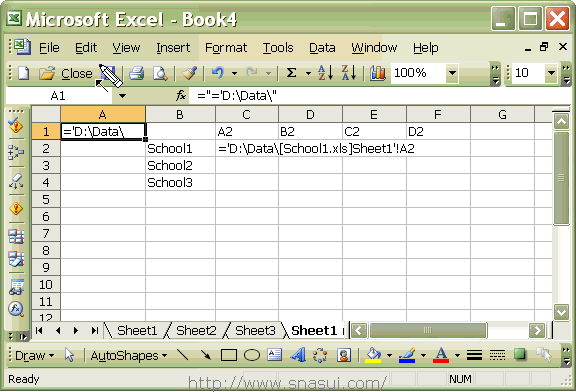The image size is (576, 392).
Task: Sort ascending with the A-Z icon
Action: (325, 73)
